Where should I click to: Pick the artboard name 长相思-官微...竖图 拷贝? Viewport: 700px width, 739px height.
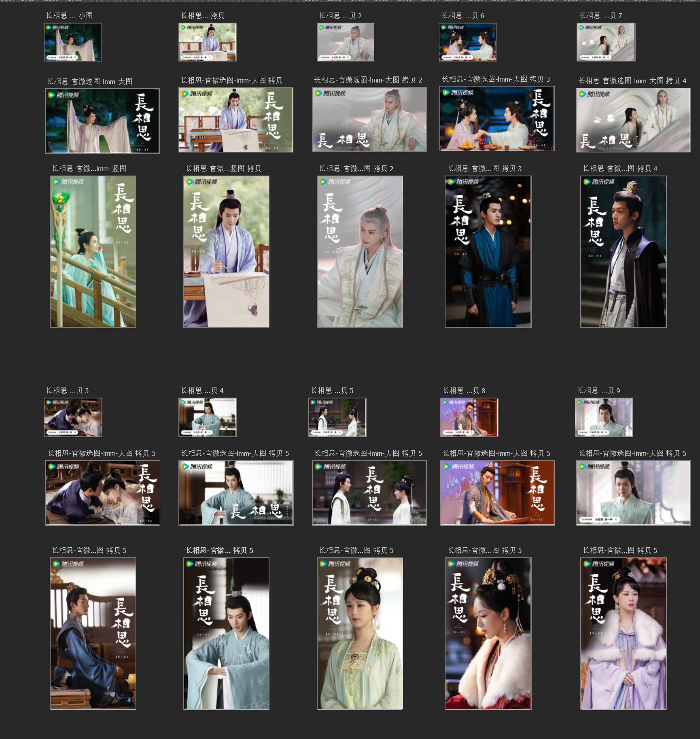(x=223, y=168)
